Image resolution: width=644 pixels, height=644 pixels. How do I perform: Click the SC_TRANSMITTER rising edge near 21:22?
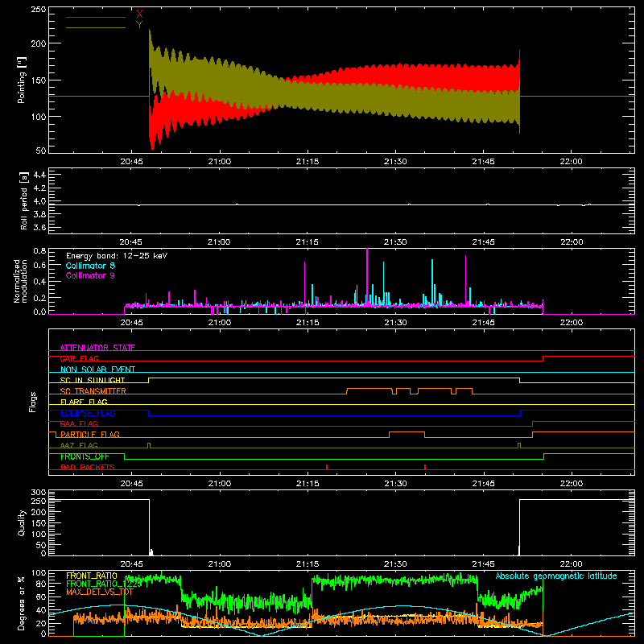[x=347, y=391]
